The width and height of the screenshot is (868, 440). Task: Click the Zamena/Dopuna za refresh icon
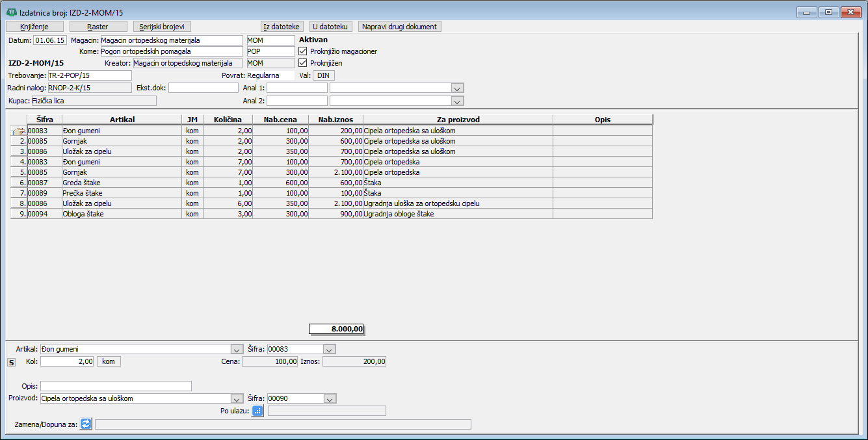(86, 424)
